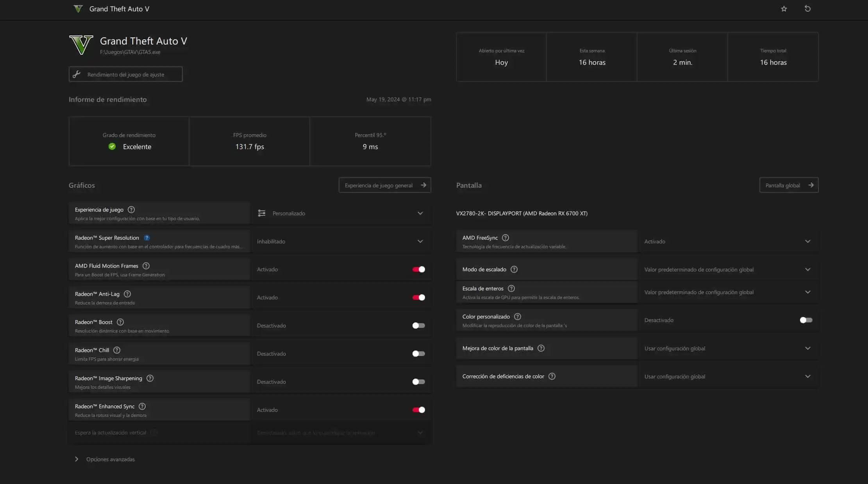The width and height of the screenshot is (868, 484).
Task: Click the favorite star icon
Action: pos(784,9)
